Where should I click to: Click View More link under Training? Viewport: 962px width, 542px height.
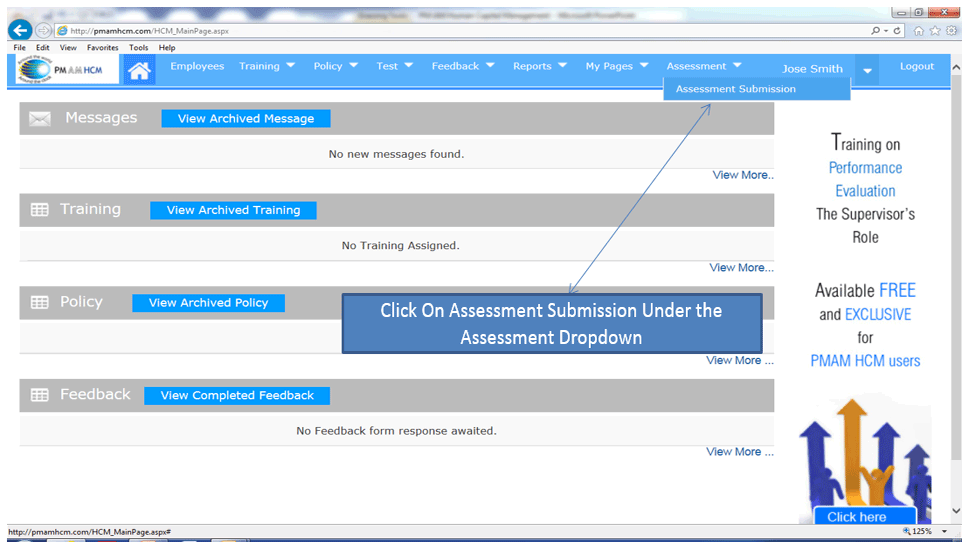(x=741, y=267)
